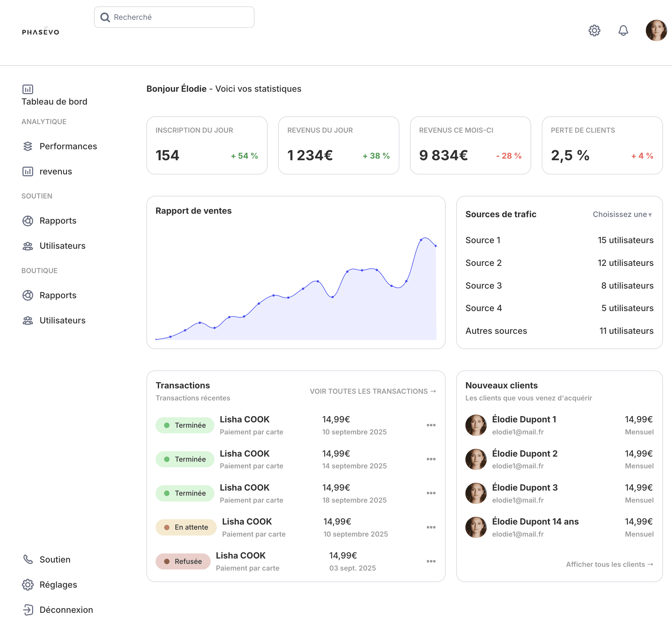The width and height of the screenshot is (672, 627).
Task: Click the Recherché search field
Action: pyautogui.click(x=174, y=17)
